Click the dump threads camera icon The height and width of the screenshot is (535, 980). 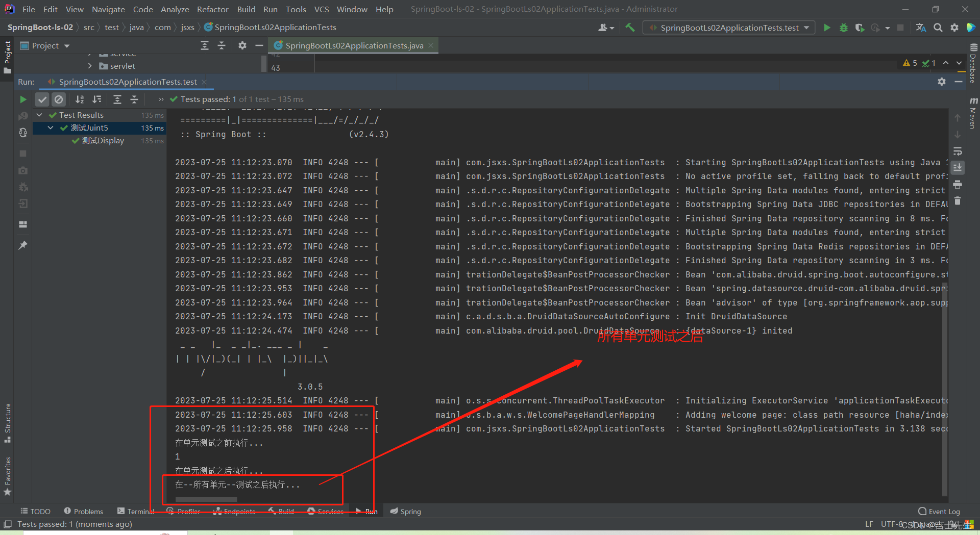click(x=23, y=170)
